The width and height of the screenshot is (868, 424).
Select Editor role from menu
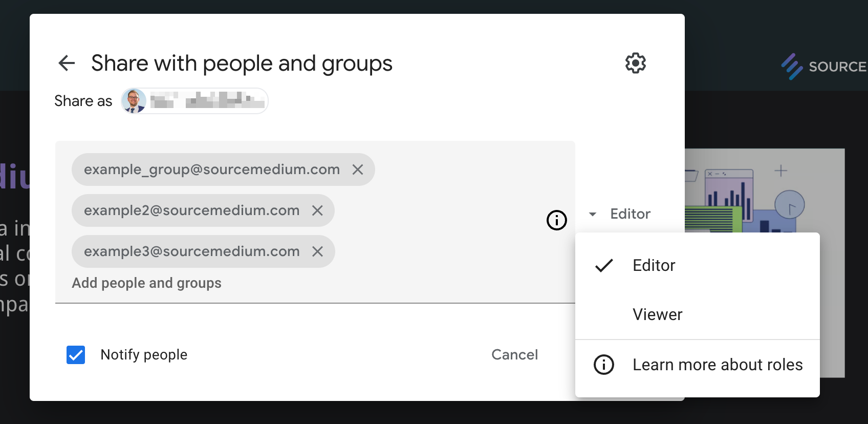coord(654,265)
